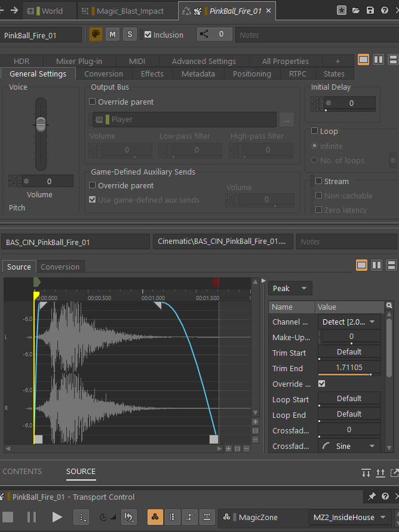Play PinkBall_Fire_01 in Transport Control
This screenshot has width=399, height=532.
coord(57,517)
